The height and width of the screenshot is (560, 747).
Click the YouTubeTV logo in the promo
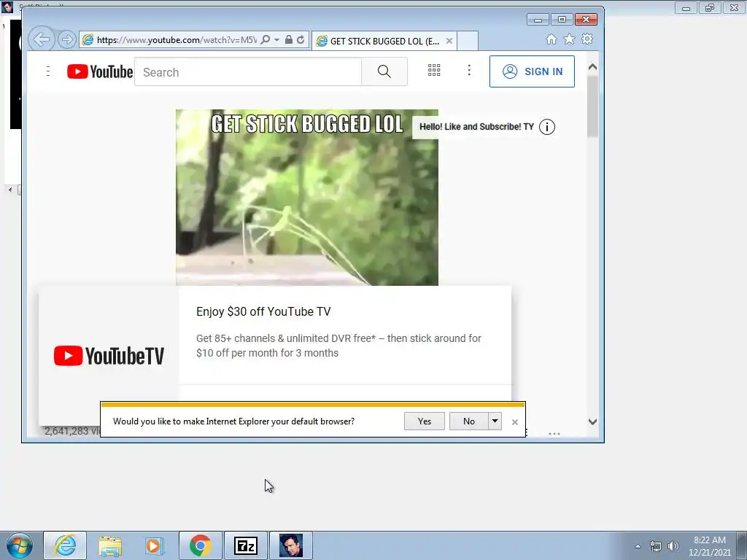109,356
